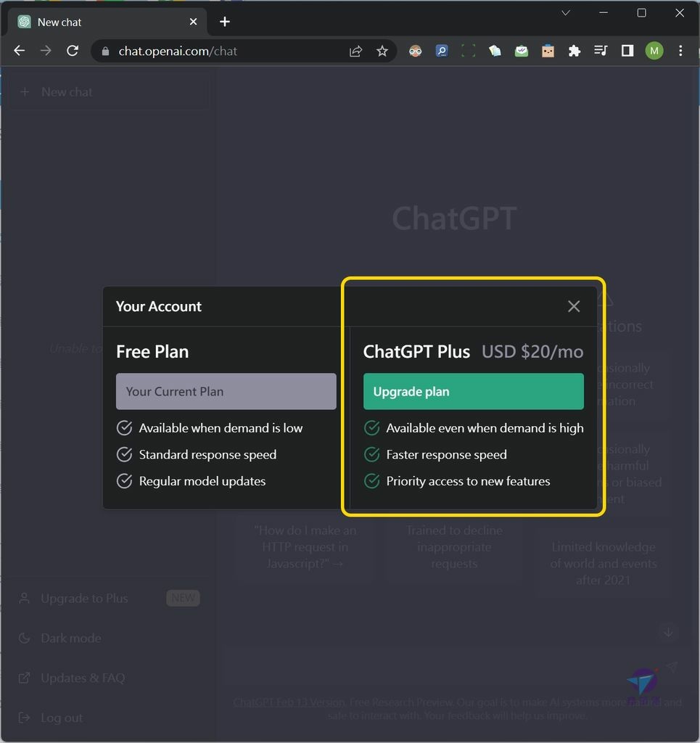Open the green screen-capture bracket extension
Viewport: 700px width, 743px height.
point(468,52)
